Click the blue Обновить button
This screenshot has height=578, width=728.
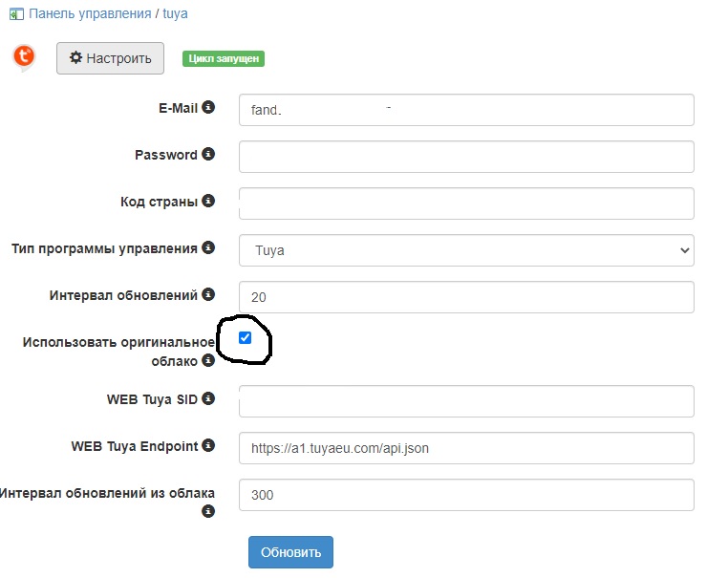pyautogui.click(x=290, y=552)
